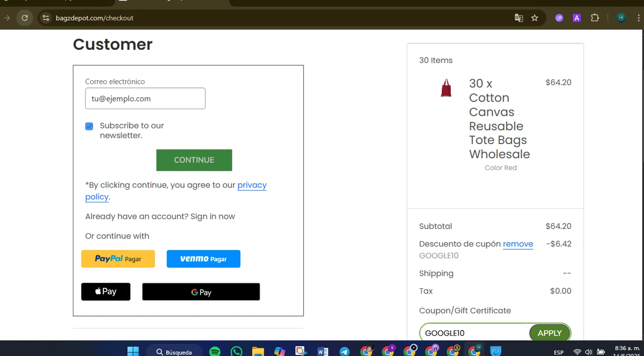Bookmark this page with the star icon

coord(535,18)
